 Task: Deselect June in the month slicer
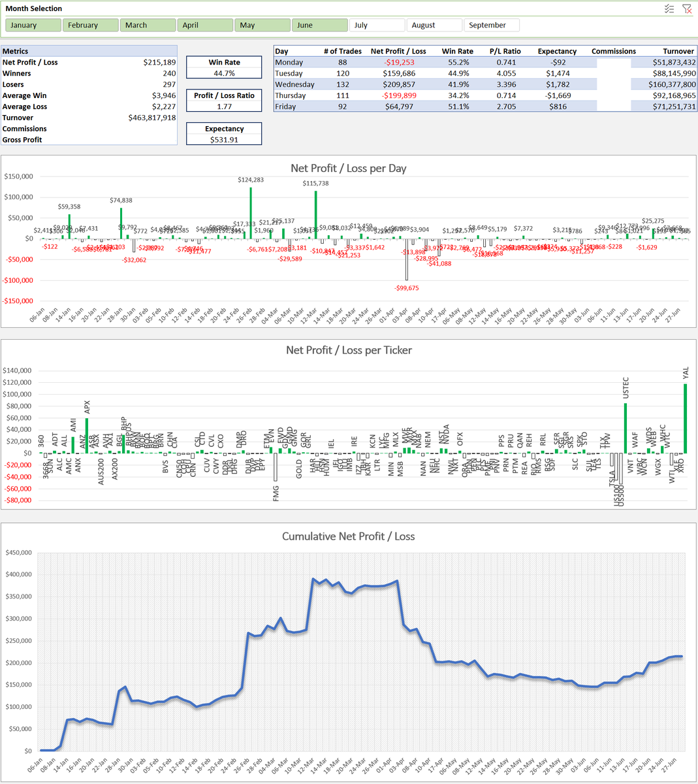click(320, 25)
